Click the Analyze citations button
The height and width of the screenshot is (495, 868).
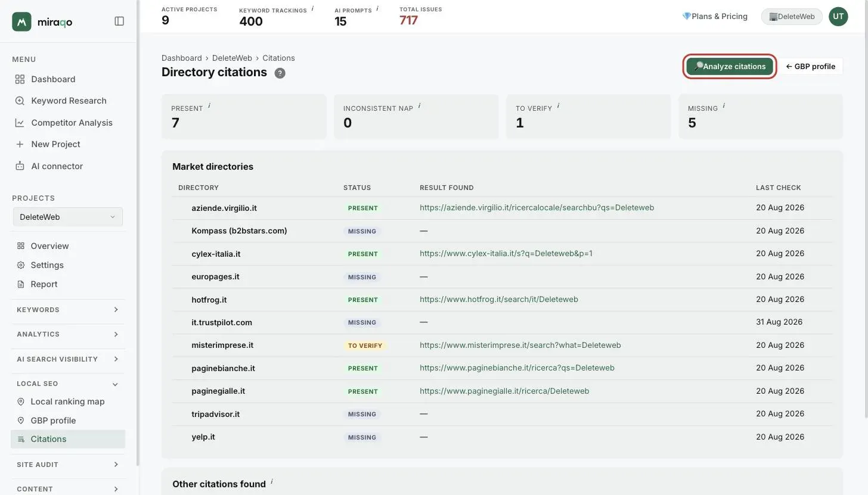(729, 66)
